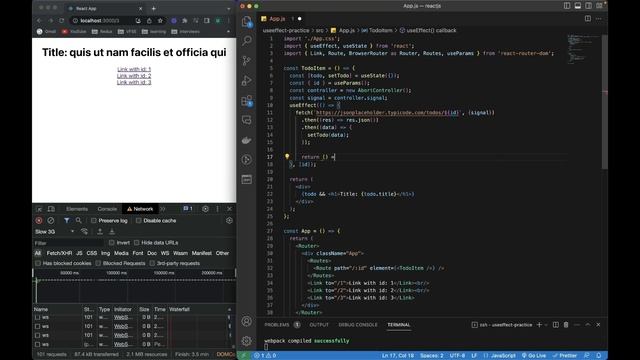The height and width of the screenshot is (360, 640).
Task: Check Has blocked cookies checkbox
Action: 38,263
